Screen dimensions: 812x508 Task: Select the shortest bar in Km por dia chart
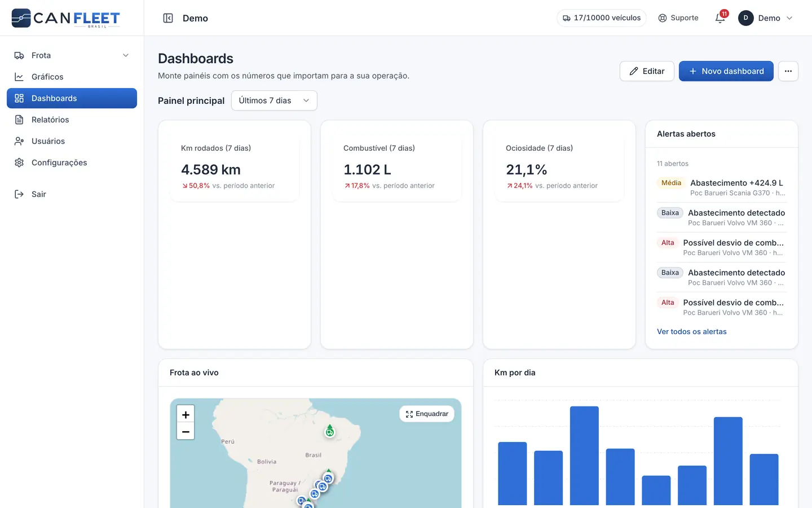656,491
